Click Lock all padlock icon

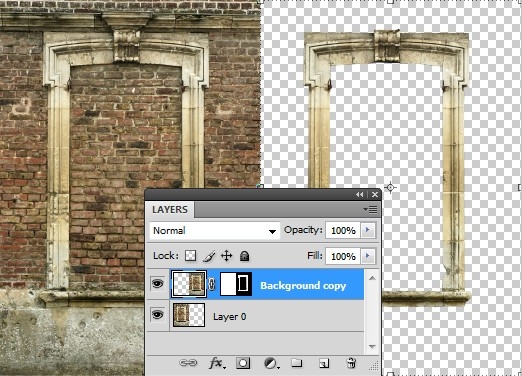pyautogui.click(x=244, y=256)
